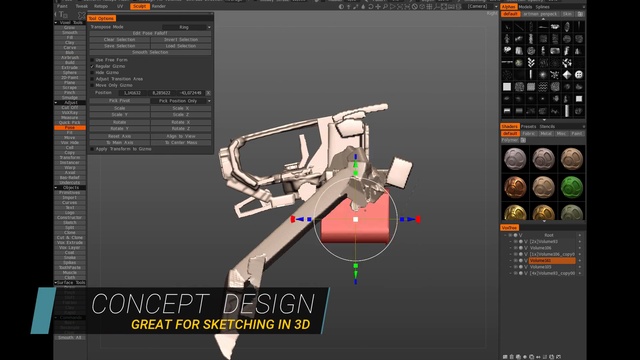Collapse the Surface Tools section
This screenshot has width=640, height=360.
56,282
